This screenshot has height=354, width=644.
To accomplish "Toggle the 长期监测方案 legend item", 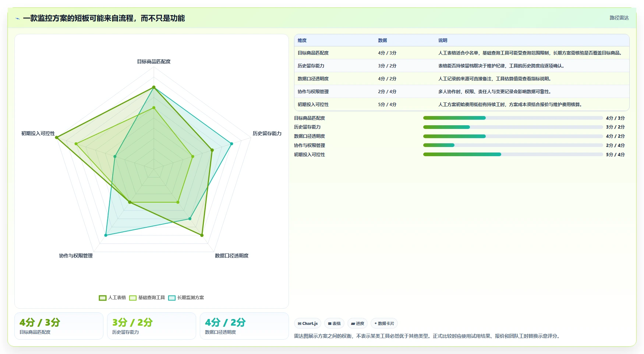I will tap(186, 298).
